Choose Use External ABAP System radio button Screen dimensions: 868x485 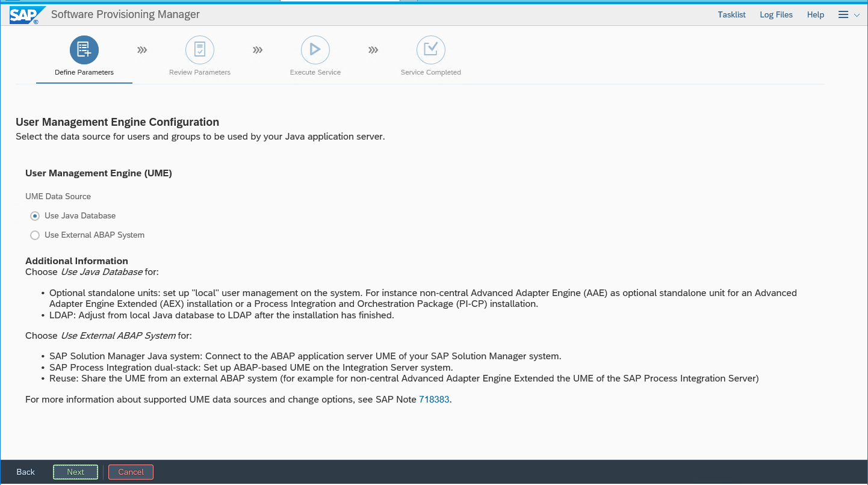35,235
